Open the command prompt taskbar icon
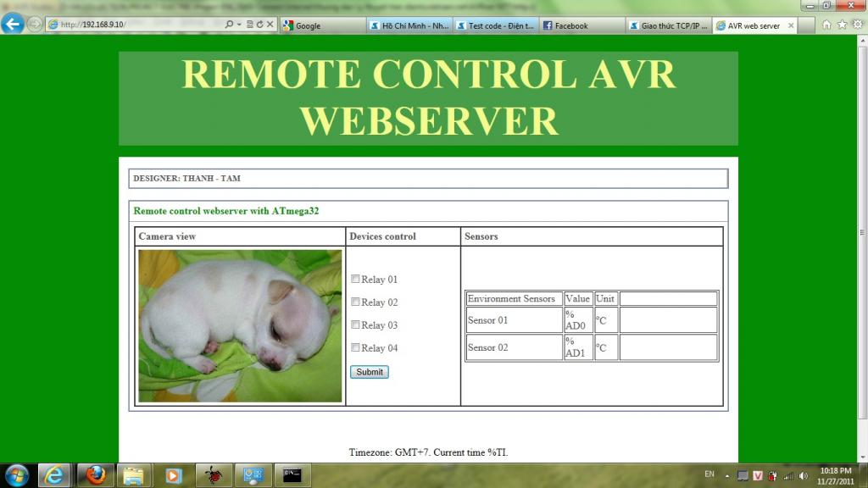 click(292, 475)
